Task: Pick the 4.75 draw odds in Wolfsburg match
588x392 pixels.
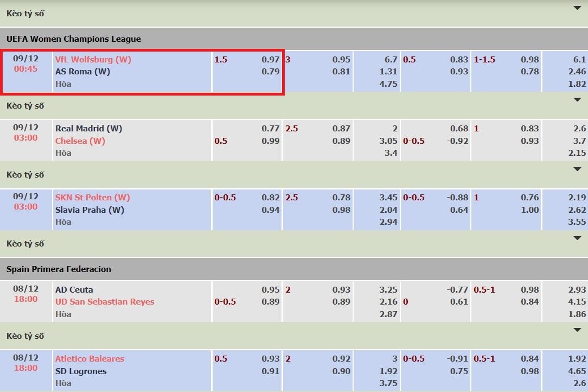Action: click(x=388, y=84)
